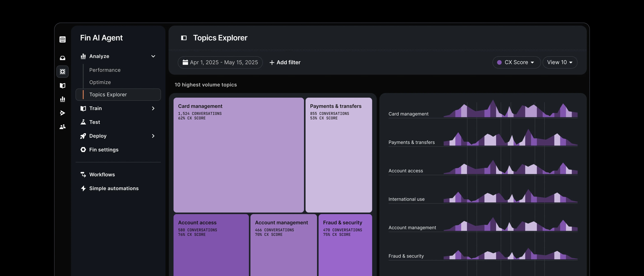
Task: Expand the Deploy section
Action: tap(153, 136)
